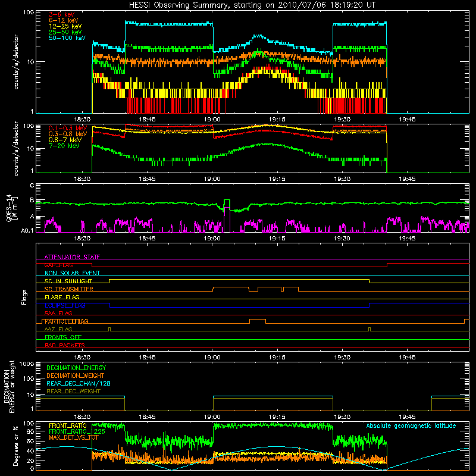Click the Flags panel axis label
The image size is (476, 476).
point(24,297)
